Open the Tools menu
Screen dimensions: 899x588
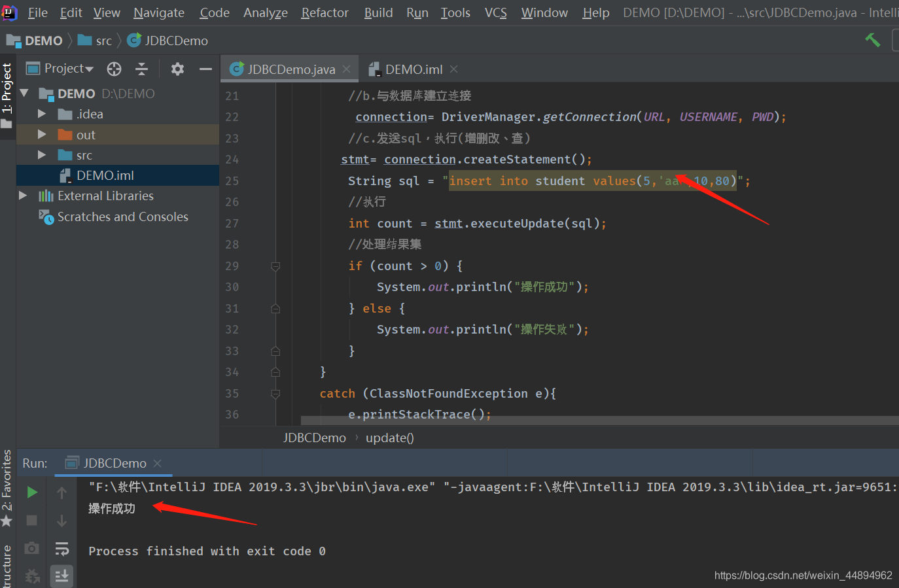[455, 12]
